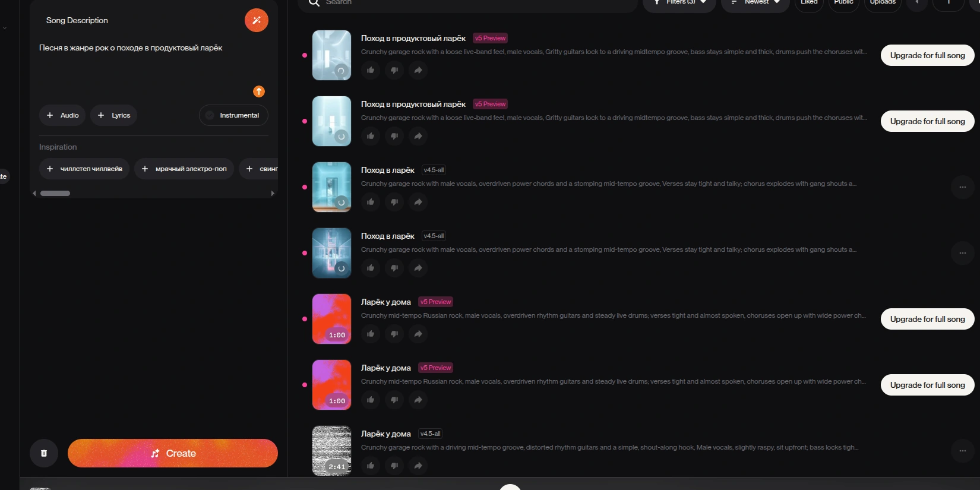Image resolution: width=980 pixels, height=490 pixels.
Task: Thumbs up the first Ларёк у дома song
Action: [x=371, y=334]
